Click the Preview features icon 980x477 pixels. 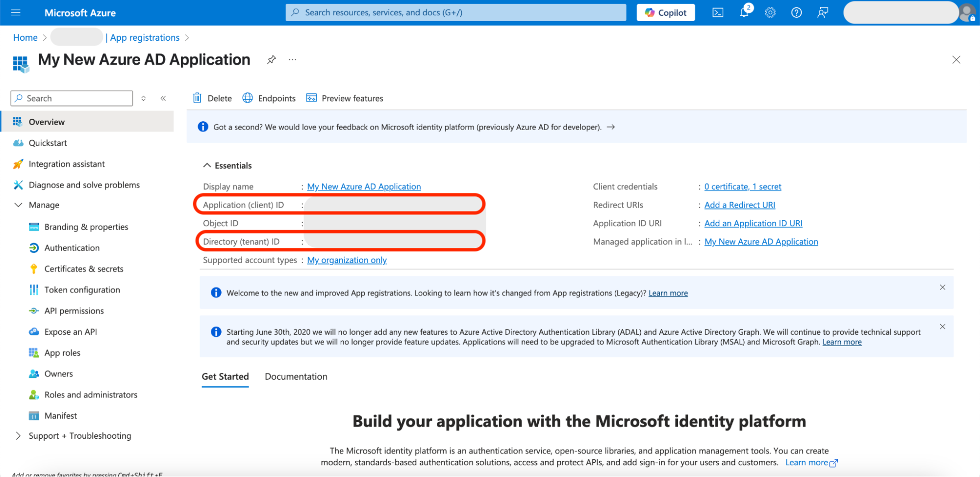coord(311,98)
